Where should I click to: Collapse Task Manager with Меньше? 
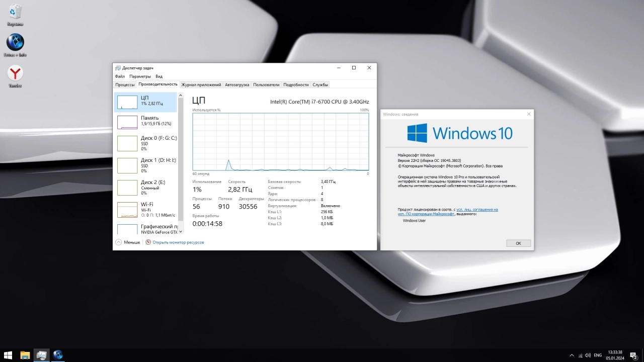[128, 242]
